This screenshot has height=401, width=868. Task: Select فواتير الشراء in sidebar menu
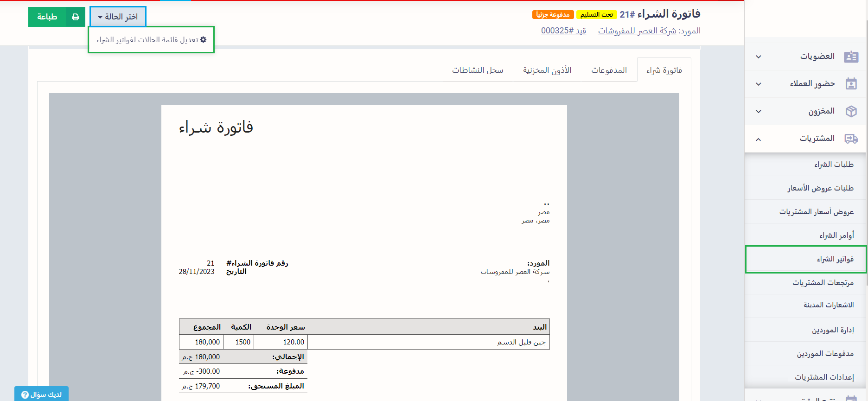pos(835,259)
